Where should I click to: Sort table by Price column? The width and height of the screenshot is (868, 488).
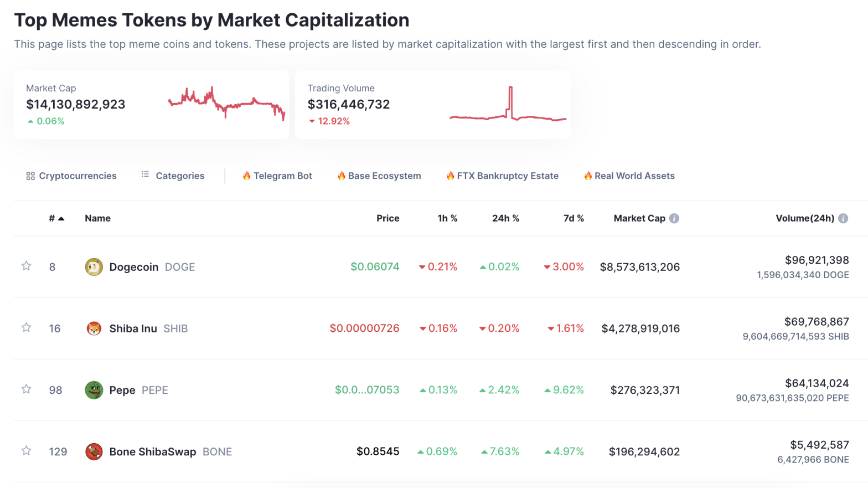[x=387, y=218]
